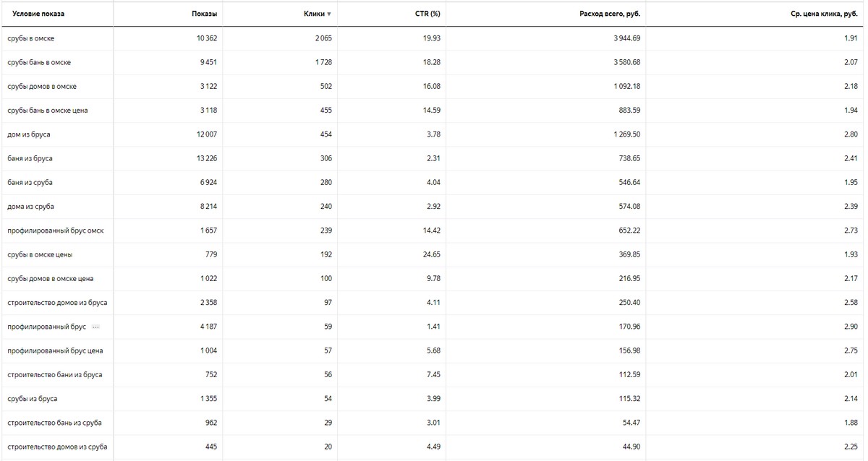The width and height of the screenshot is (868, 461).
Task: Sort table by Показы column header
Action: click(204, 14)
